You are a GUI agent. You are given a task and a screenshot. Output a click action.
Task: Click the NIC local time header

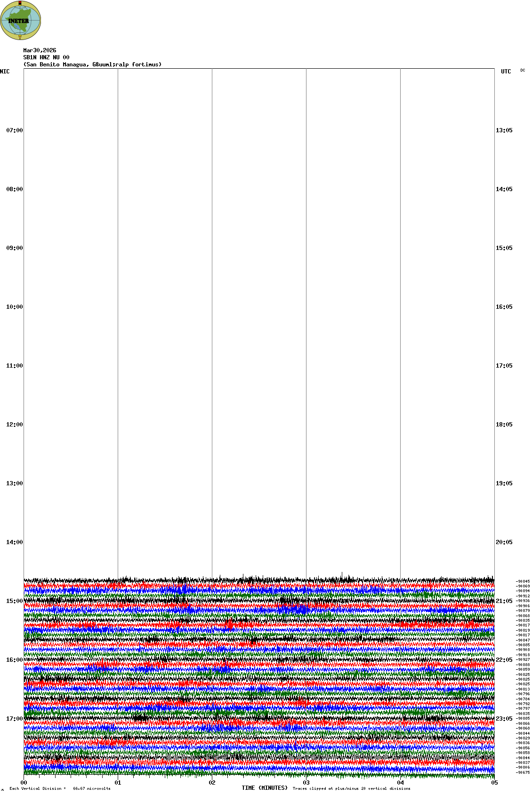[5, 72]
